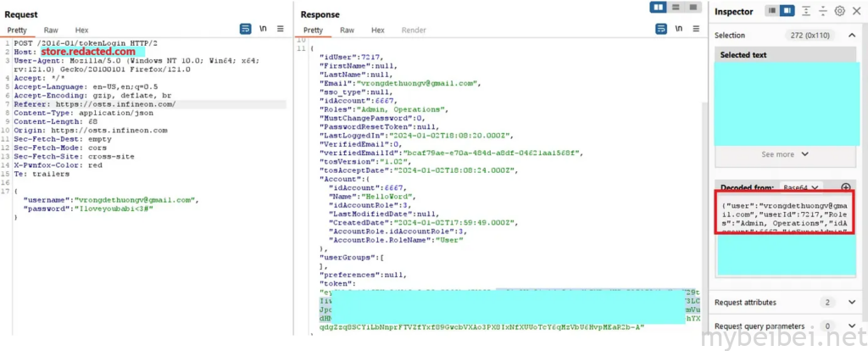Open Inspector settings gear

tap(839, 11)
